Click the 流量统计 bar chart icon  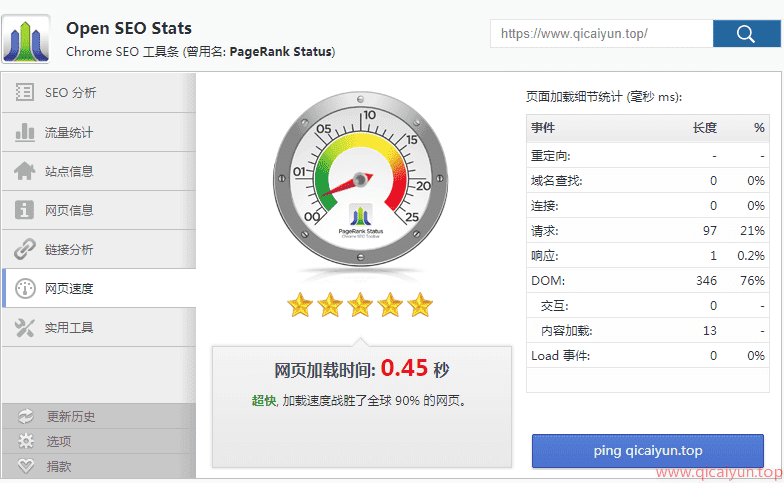point(24,132)
